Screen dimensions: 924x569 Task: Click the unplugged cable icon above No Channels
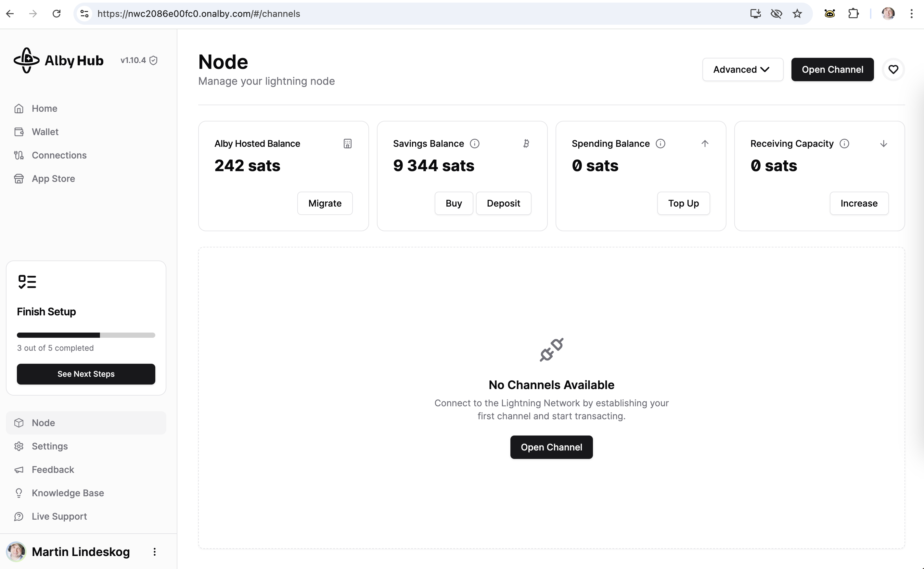tap(551, 349)
